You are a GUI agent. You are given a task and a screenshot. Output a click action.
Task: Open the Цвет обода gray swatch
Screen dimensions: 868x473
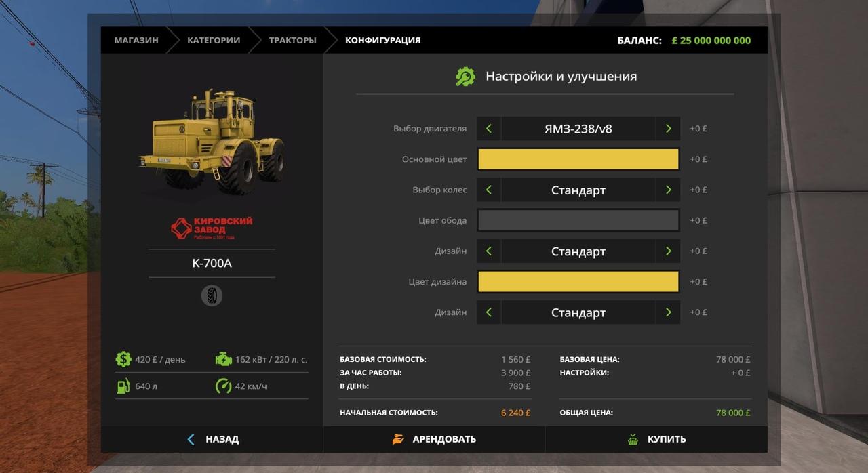(578, 220)
